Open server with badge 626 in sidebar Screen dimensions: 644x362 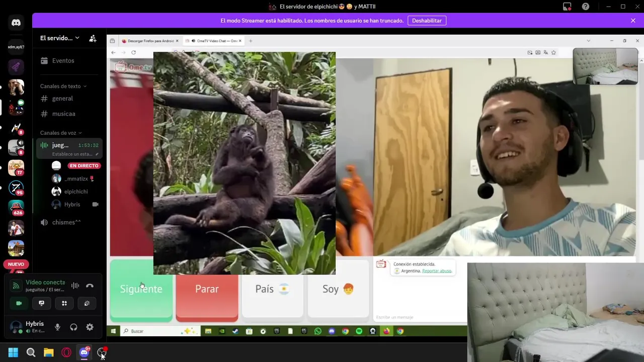click(16, 208)
